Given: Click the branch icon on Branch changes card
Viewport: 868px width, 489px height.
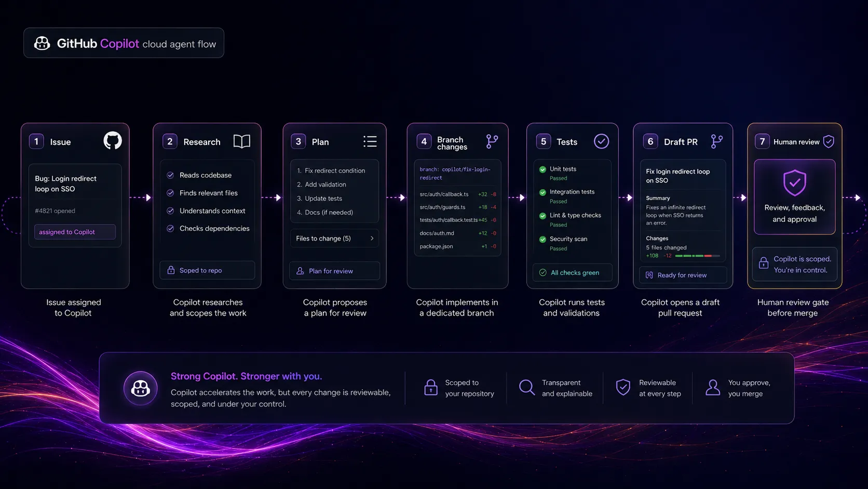Looking at the screenshot, I should point(492,141).
